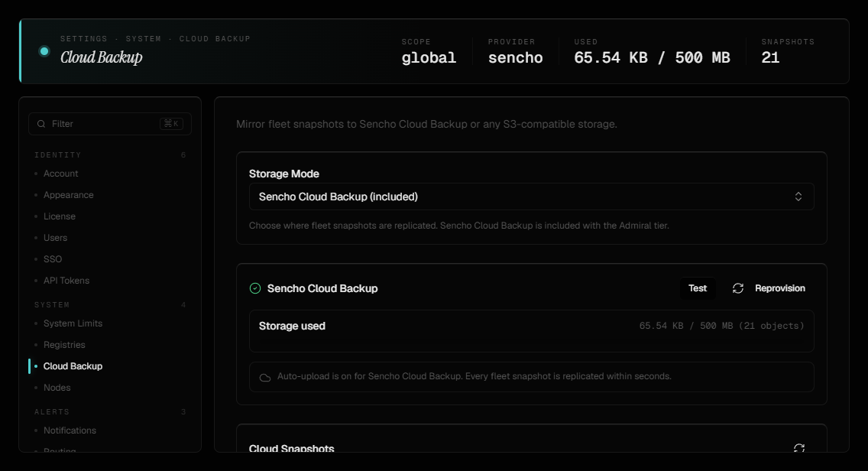Click the 'Storage Mode' heading

(284, 174)
